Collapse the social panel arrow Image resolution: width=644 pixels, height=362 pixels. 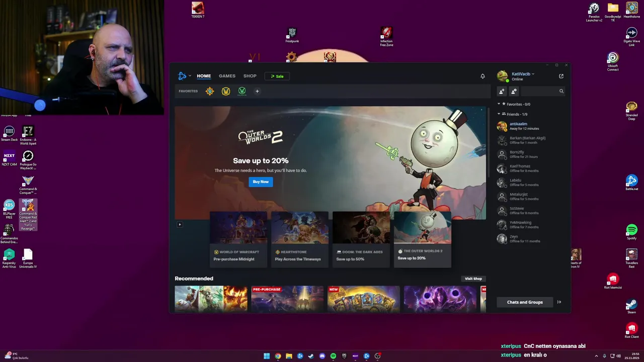click(x=559, y=302)
